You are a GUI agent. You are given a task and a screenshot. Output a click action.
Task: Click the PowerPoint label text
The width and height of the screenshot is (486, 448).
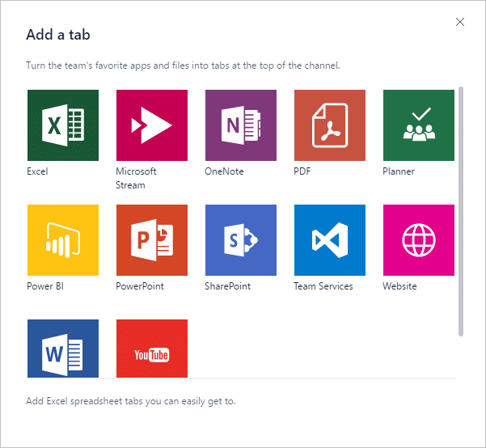pos(140,286)
